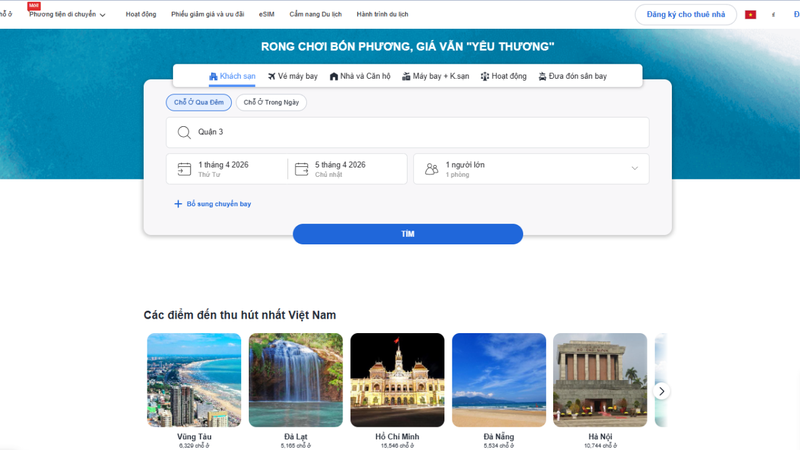800x450 pixels.
Task: Open the check-in date 1 tháng 4 2026
Action: click(227, 169)
